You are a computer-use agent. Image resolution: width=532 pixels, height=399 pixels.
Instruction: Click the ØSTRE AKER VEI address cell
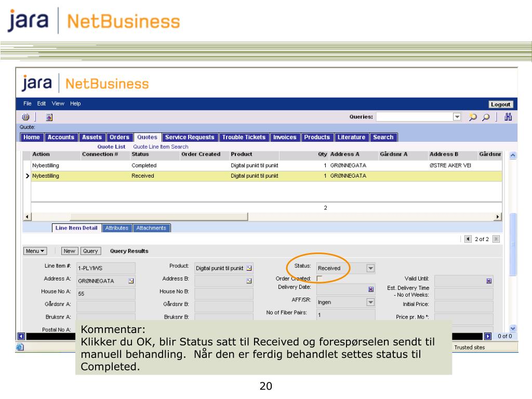[450, 166]
